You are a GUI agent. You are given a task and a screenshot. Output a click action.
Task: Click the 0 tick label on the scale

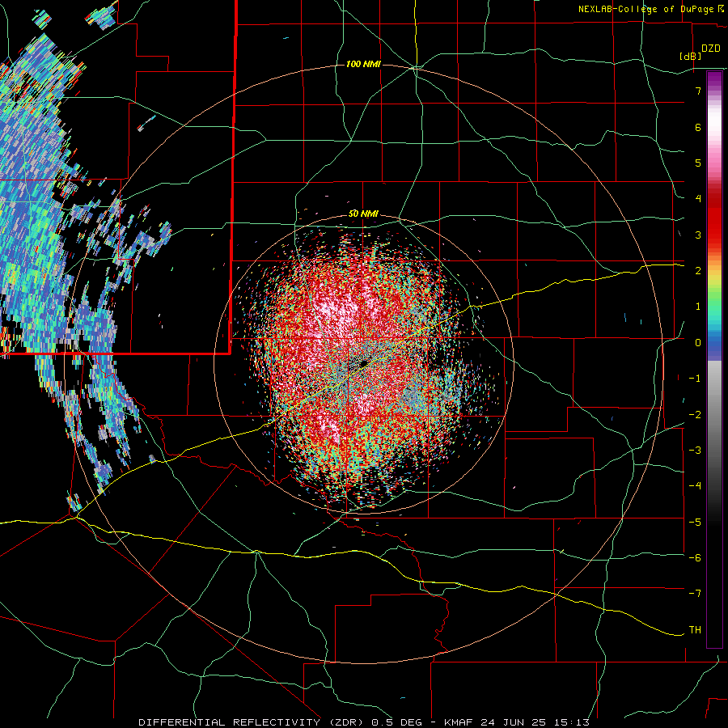pyautogui.click(x=698, y=343)
